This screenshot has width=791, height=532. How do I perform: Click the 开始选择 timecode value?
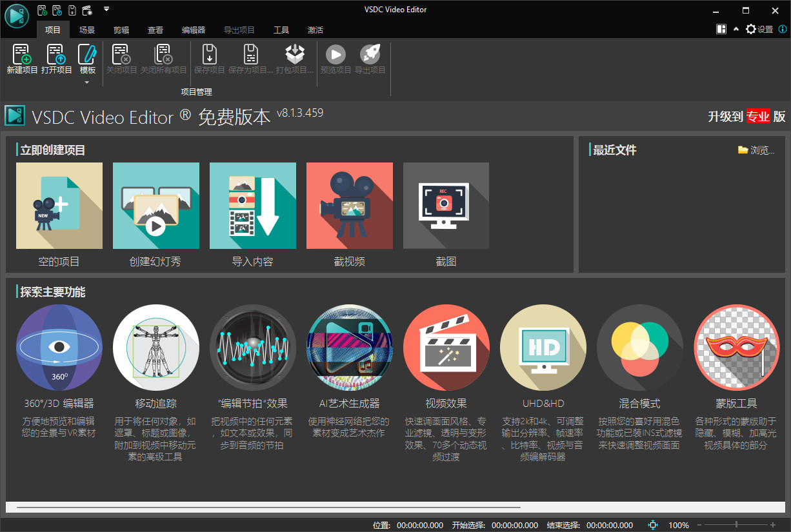[x=515, y=526]
